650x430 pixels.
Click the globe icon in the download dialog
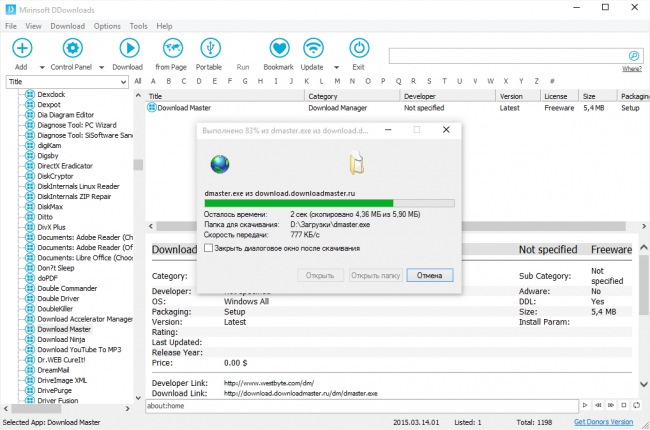click(x=220, y=164)
